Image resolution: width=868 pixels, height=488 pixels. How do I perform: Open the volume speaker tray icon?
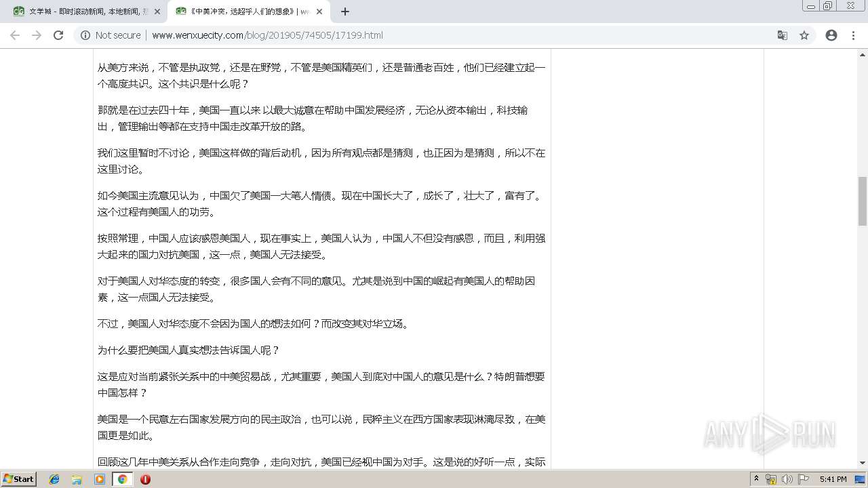click(787, 479)
